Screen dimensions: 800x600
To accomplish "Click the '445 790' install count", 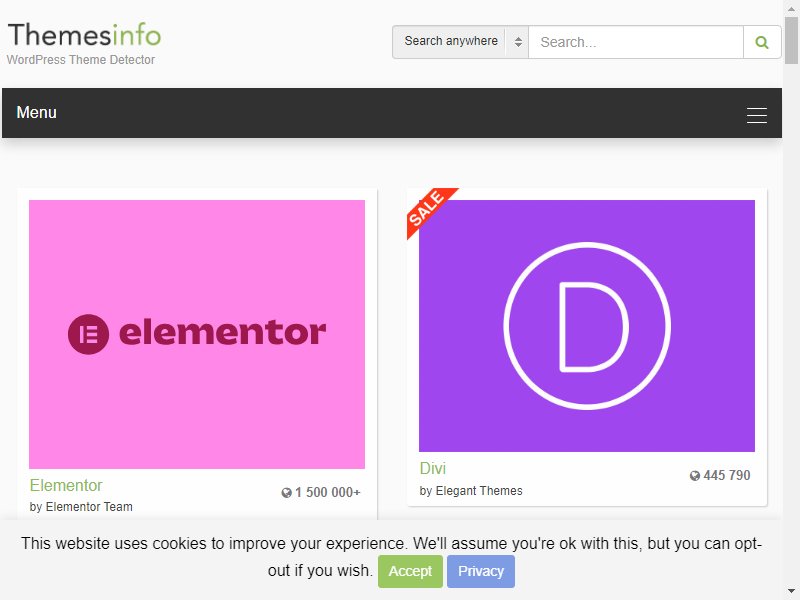I will coord(727,476).
